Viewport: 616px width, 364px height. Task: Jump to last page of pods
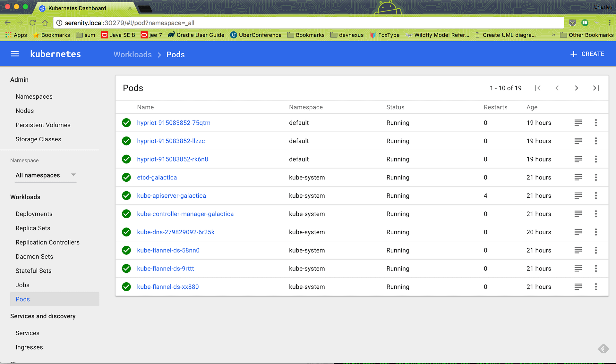pyautogui.click(x=596, y=88)
